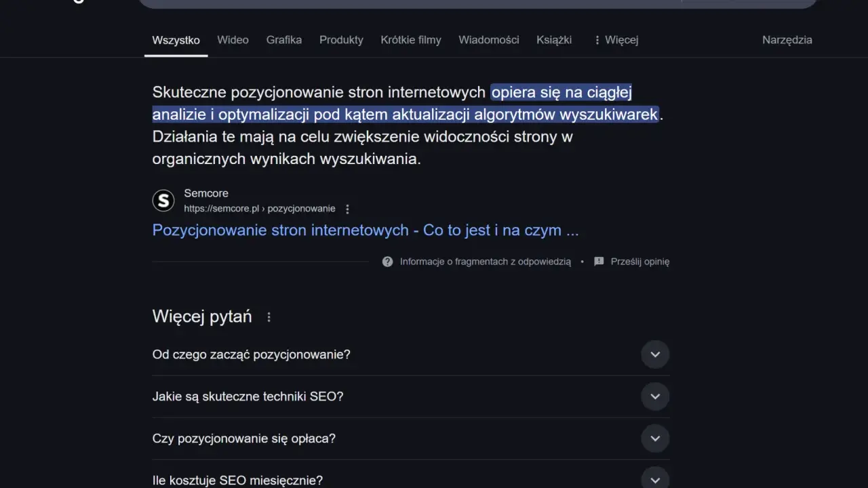
Task: Click the semcore.pl › pozycjonowanie URL text
Action: tap(260, 209)
